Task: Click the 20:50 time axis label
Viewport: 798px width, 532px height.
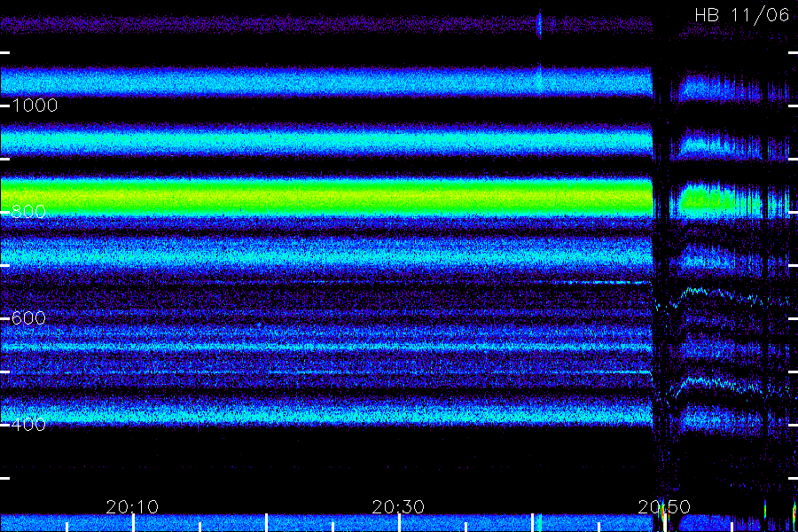Action: pyautogui.click(x=664, y=507)
